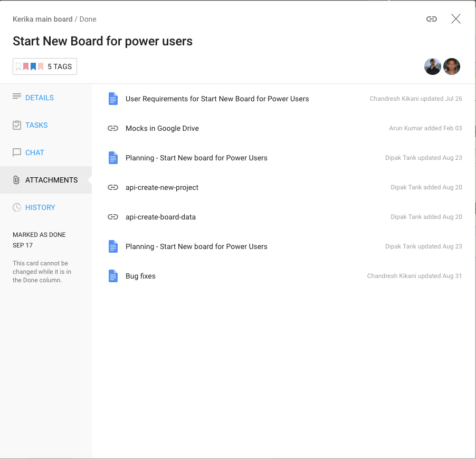
Task: Click the link icon beside Mocks in Google Drive
Action: (x=113, y=128)
